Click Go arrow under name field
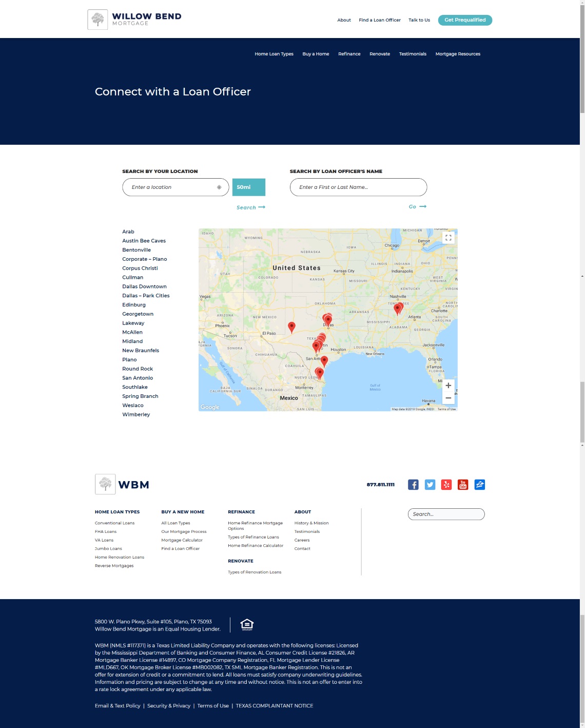This screenshot has width=585, height=728. tap(418, 206)
